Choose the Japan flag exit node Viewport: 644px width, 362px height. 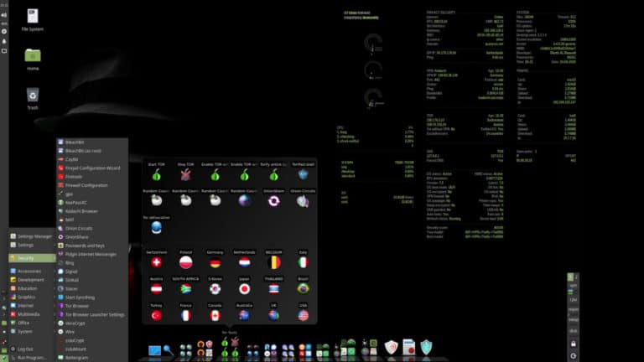tap(244, 288)
